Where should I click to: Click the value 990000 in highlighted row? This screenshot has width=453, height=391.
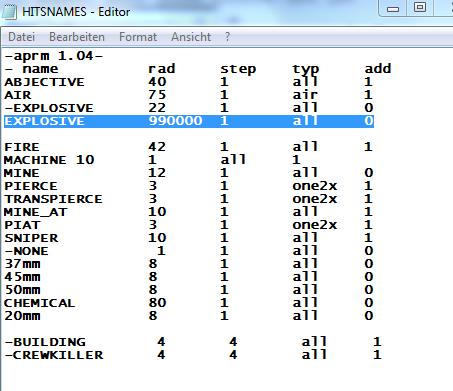[175, 121]
